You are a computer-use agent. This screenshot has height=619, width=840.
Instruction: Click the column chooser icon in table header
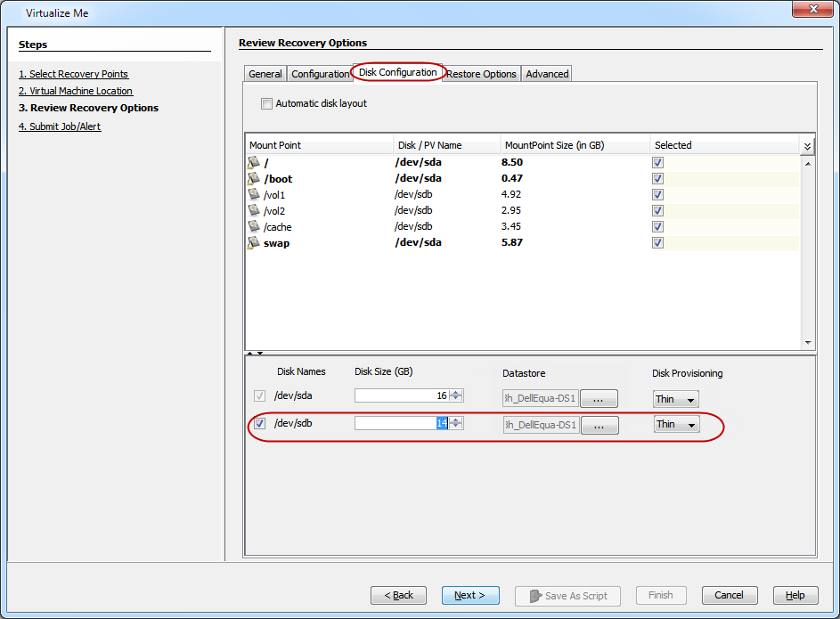(x=807, y=146)
